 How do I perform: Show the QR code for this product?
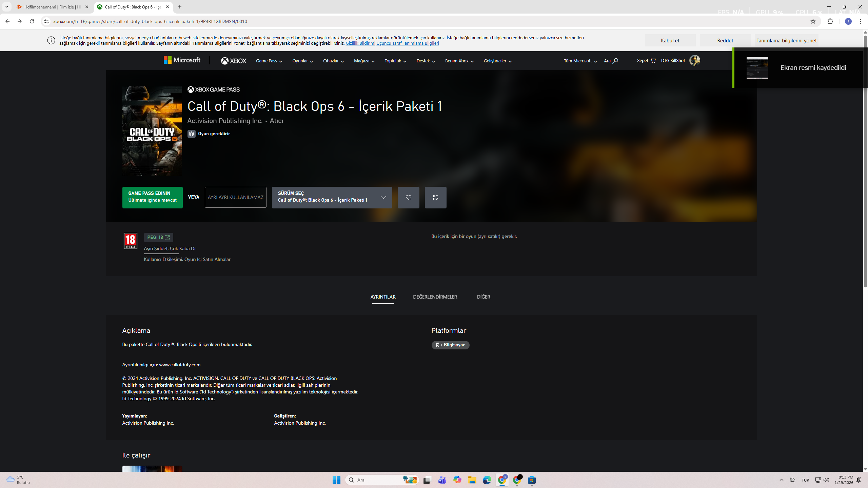pyautogui.click(x=435, y=198)
